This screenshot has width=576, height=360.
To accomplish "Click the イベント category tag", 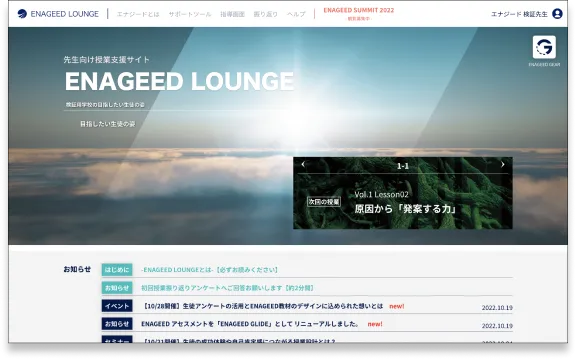I will click(117, 306).
